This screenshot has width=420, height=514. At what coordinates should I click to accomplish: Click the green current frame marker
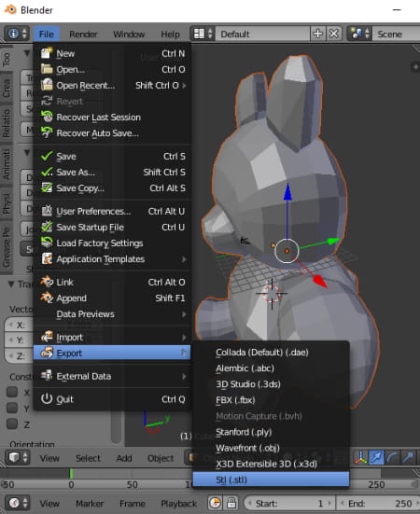(71, 473)
